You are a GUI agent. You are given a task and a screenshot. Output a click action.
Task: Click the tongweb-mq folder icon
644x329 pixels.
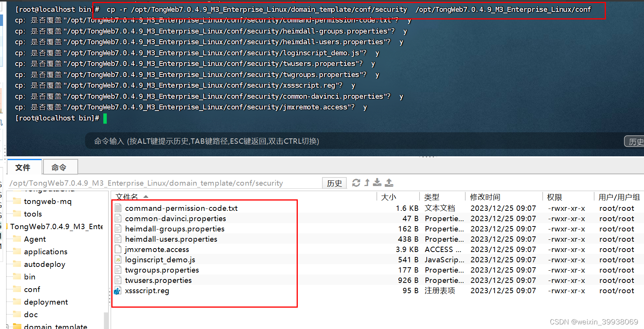tap(17, 201)
